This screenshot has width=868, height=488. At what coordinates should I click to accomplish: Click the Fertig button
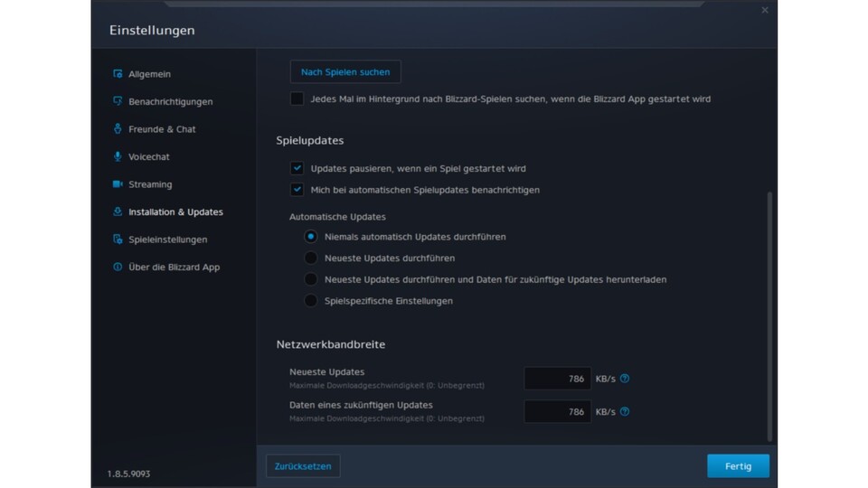coord(738,466)
